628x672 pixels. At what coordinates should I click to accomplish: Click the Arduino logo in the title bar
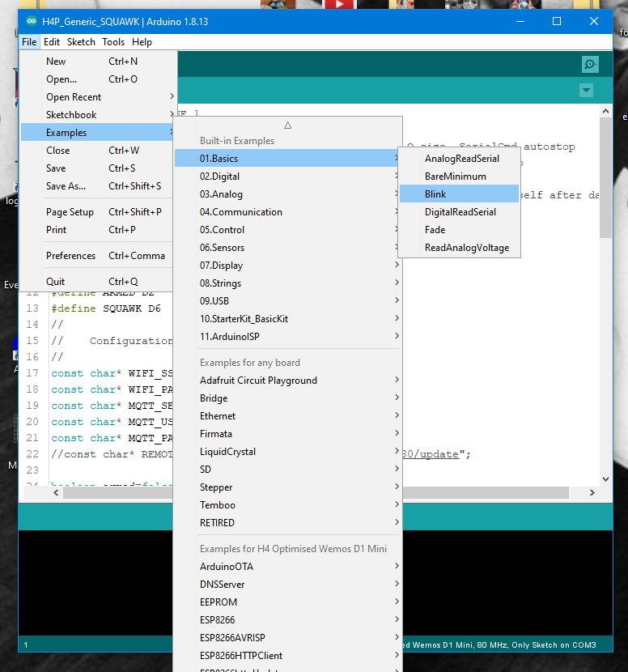point(32,21)
